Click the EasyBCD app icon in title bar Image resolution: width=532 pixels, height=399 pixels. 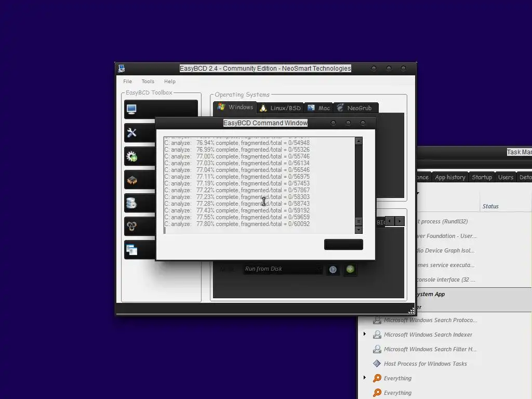[122, 69]
